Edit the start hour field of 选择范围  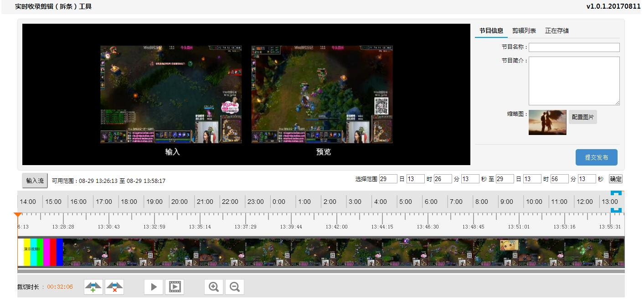(416, 179)
